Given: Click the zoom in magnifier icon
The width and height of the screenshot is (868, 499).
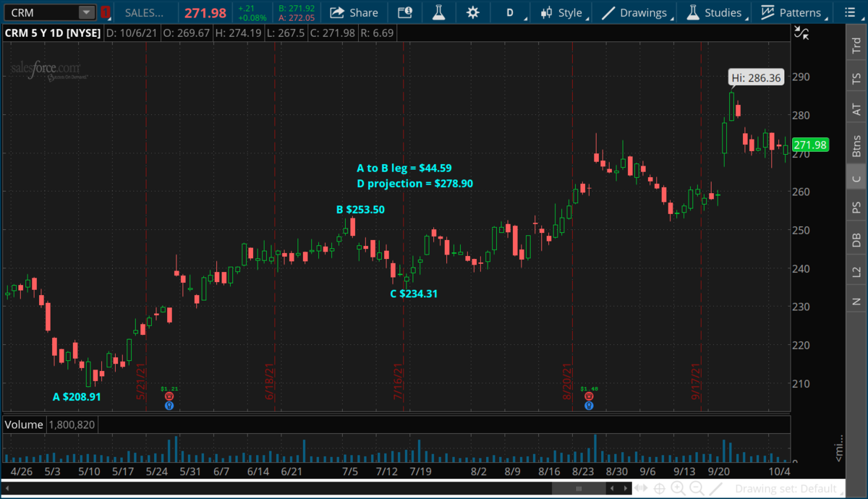Looking at the screenshot, I should tap(678, 489).
